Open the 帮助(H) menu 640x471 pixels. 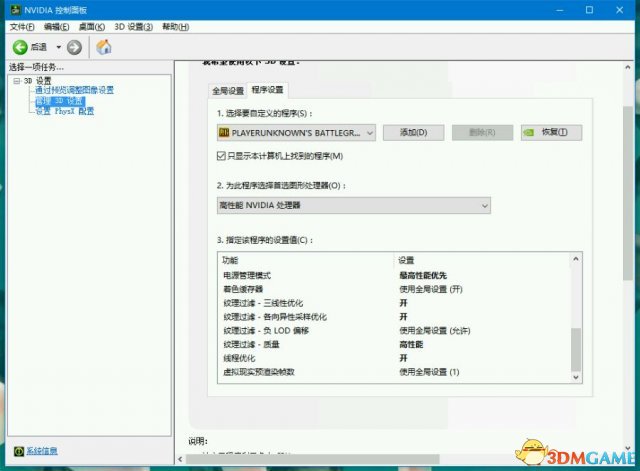point(176,27)
